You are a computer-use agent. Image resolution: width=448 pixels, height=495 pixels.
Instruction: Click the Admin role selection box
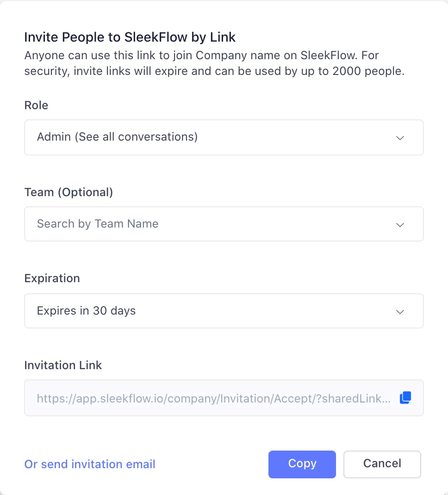click(x=224, y=137)
